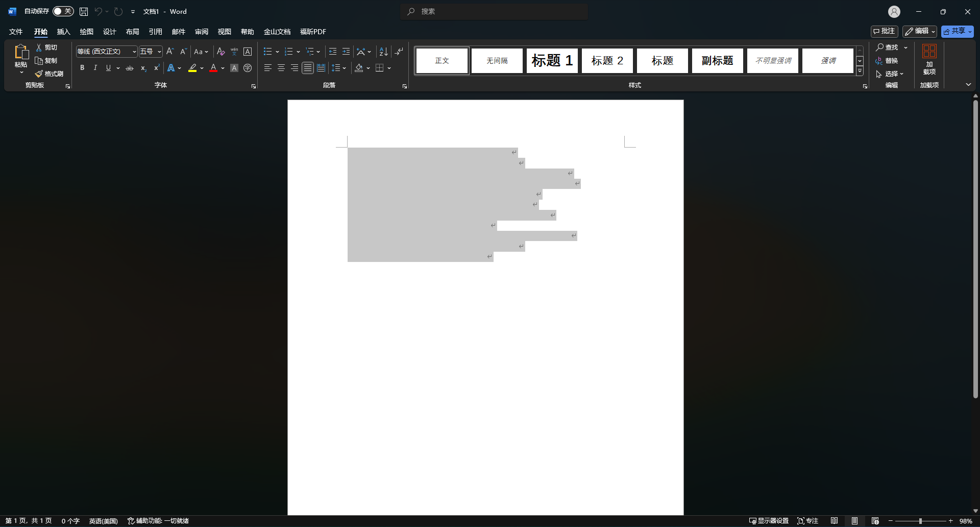The width and height of the screenshot is (980, 527).
Task: Apply character shading icon
Action: pyautogui.click(x=234, y=68)
